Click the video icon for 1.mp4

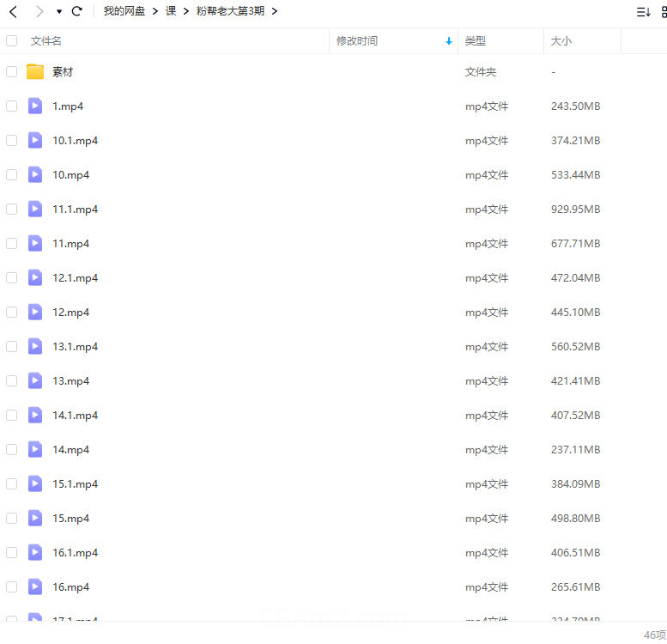click(35, 106)
